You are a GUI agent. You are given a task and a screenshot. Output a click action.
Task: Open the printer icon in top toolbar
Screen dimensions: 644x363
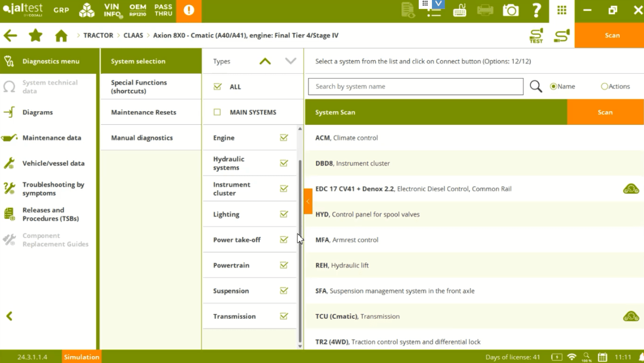point(485,10)
